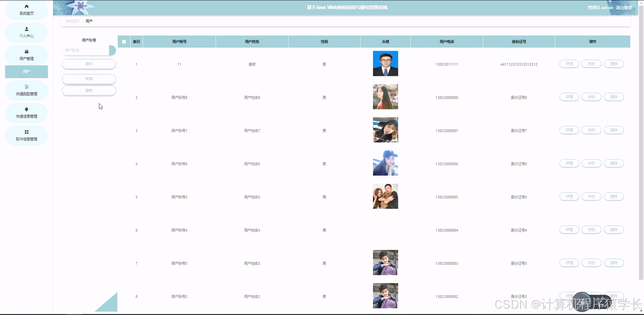Open 详情 for 用户账号6
644x315 pixels.
[569, 164]
